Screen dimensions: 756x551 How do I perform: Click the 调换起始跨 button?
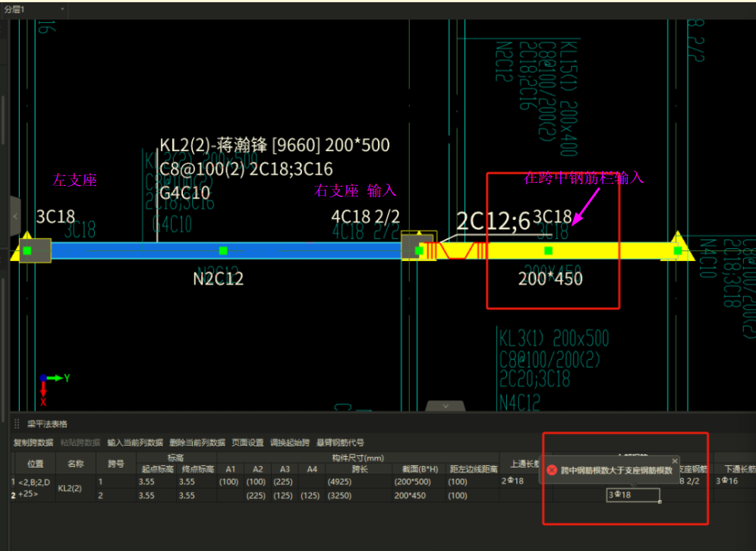point(290,442)
